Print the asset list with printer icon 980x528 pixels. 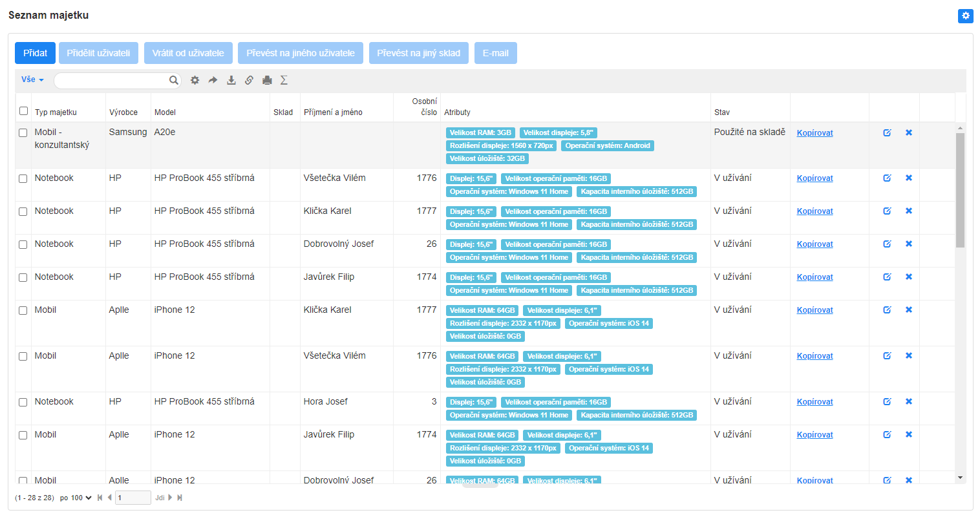click(267, 80)
